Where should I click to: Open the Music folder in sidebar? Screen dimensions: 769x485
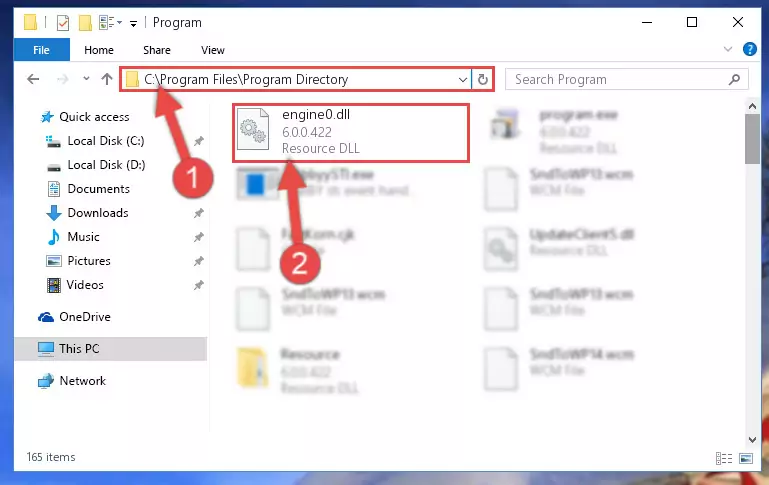(83, 237)
